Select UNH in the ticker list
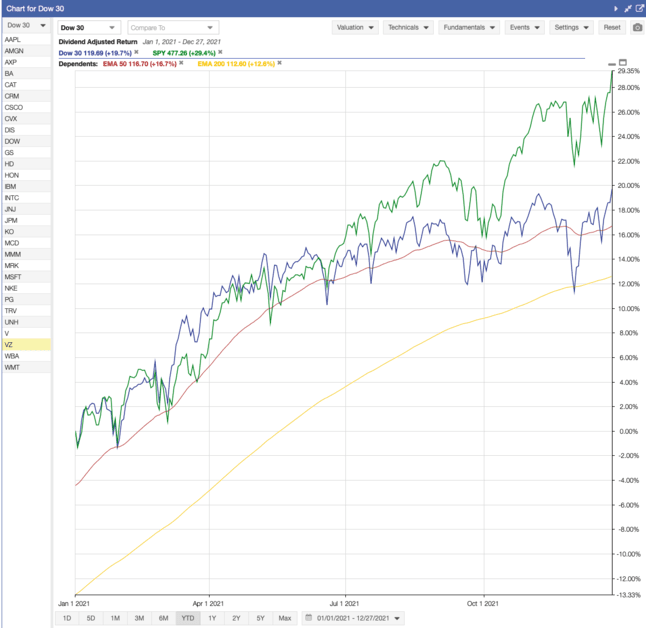 pos(26,322)
